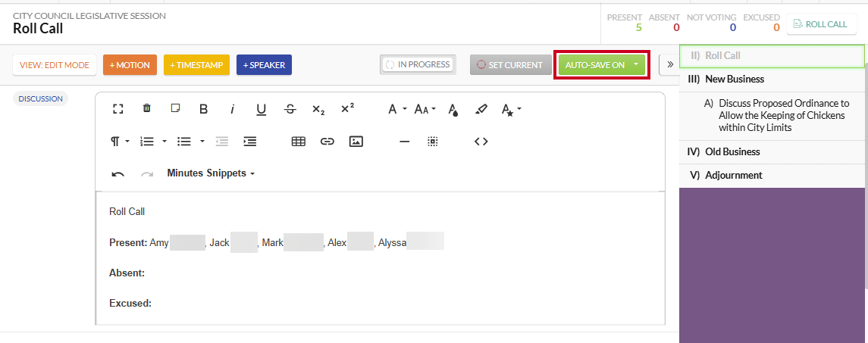Click the trash delete icon in editor
Screen dimensions: 868x343
pyautogui.click(x=147, y=108)
